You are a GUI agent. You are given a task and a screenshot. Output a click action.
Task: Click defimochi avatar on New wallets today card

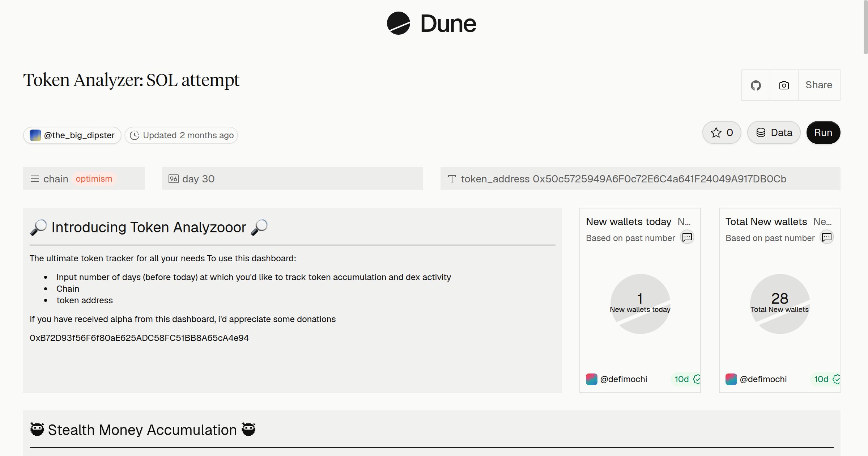[592, 379]
